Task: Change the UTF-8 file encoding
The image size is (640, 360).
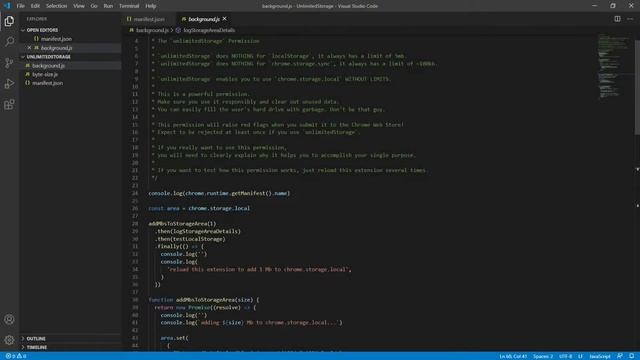Action: pyautogui.click(x=565, y=356)
